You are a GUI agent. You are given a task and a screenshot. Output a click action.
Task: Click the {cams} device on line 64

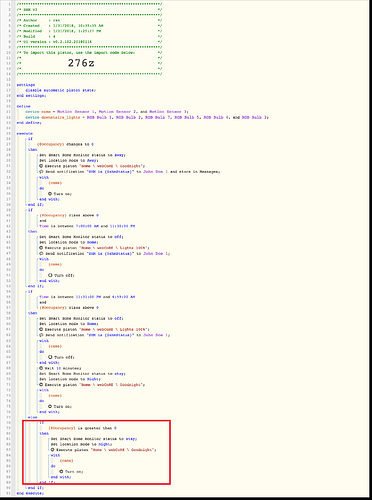tap(55, 346)
